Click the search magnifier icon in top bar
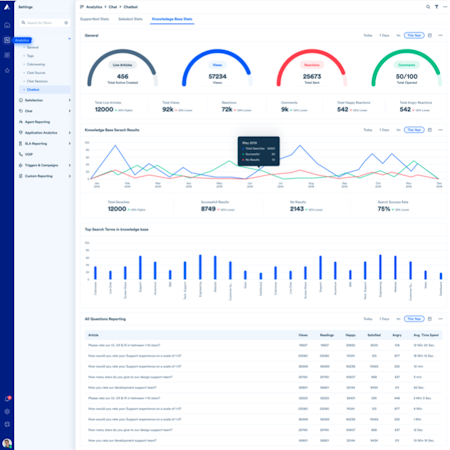 tap(428, 7)
